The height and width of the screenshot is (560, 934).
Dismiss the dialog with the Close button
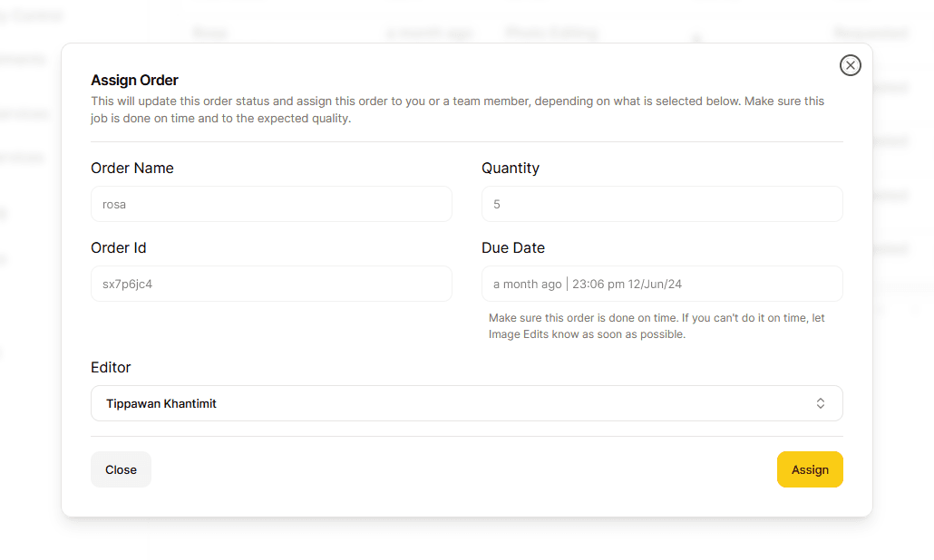(121, 469)
